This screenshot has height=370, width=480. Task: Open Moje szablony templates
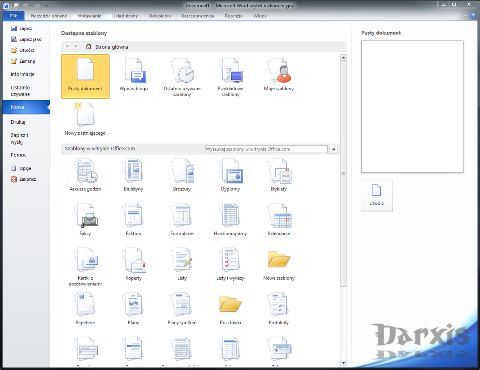tap(279, 75)
